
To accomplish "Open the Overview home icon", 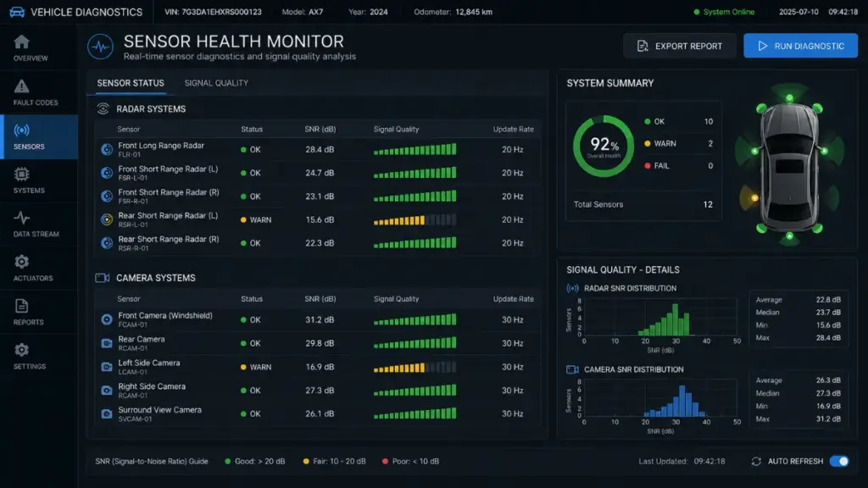I will pos(21,42).
